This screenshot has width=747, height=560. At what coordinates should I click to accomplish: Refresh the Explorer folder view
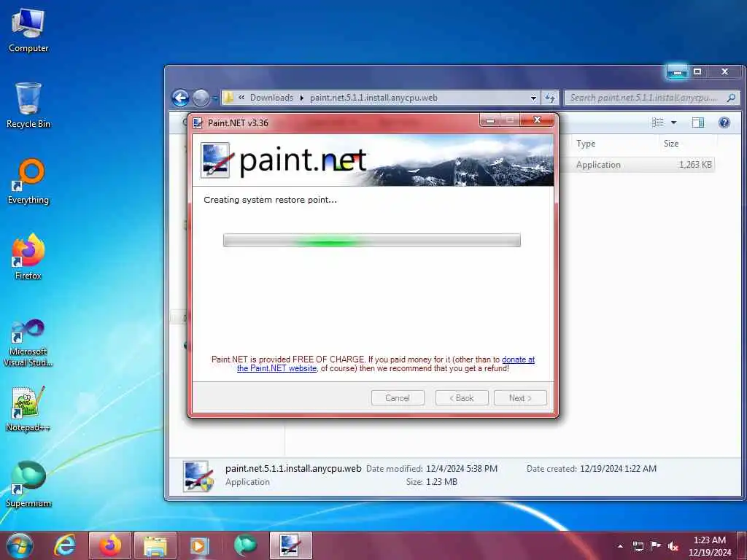550,98
